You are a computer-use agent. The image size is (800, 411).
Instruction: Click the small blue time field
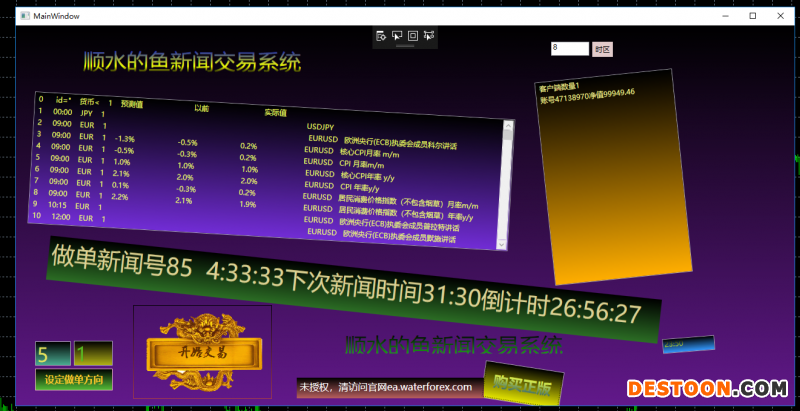tap(688, 344)
